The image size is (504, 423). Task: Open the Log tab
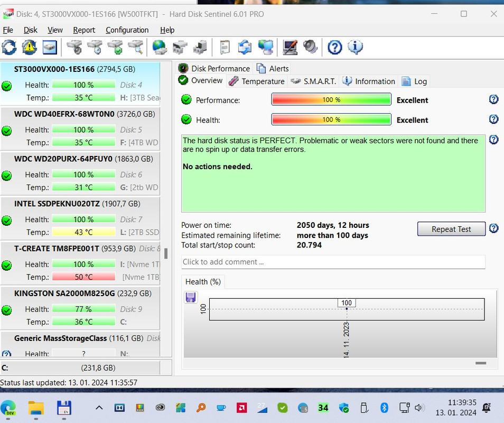pos(414,81)
